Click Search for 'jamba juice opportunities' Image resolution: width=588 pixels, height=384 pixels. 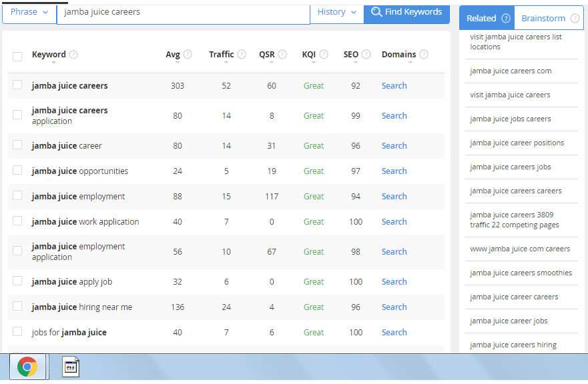(x=394, y=171)
